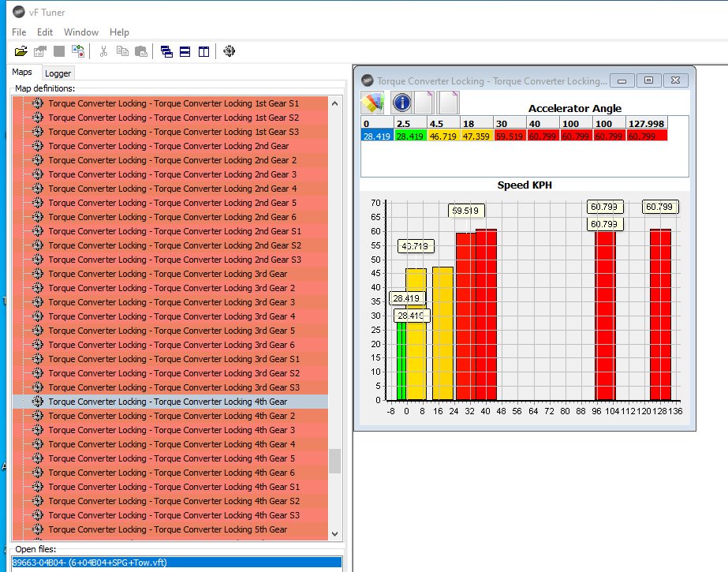The width and height of the screenshot is (728, 572).
Task: Click crosshair icon beside 5th Gear row
Action: coord(38,529)
